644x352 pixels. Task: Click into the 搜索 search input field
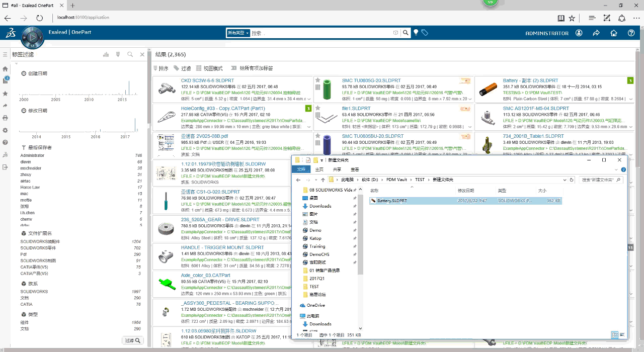point(321,33)
